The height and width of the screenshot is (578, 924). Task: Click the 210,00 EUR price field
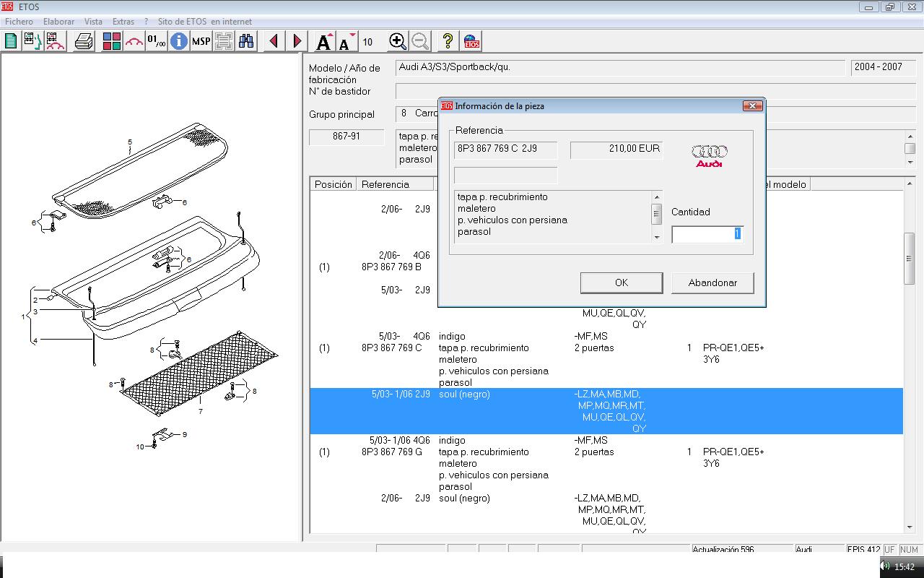tap(616, 150)
